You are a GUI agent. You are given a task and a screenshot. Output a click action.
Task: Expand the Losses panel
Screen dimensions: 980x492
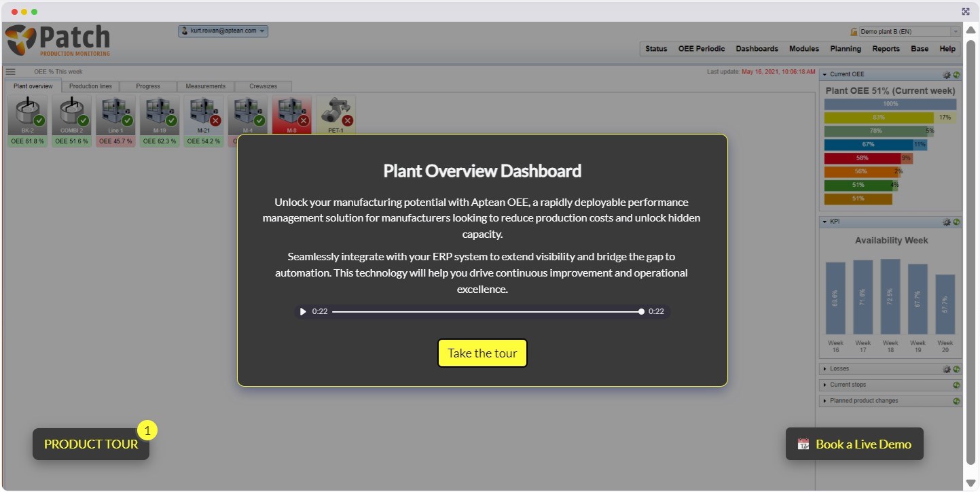[825, 369]
